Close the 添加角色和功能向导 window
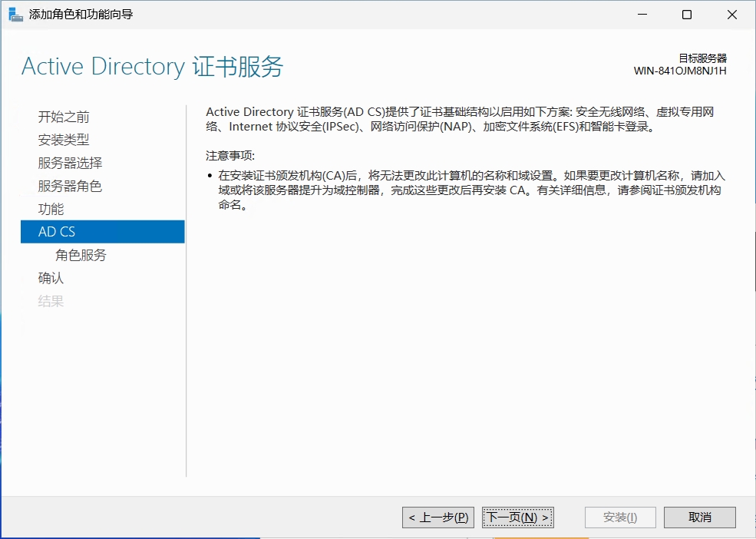Image resolution: width=756 pixels, height=539 pixels. (732, 15)
